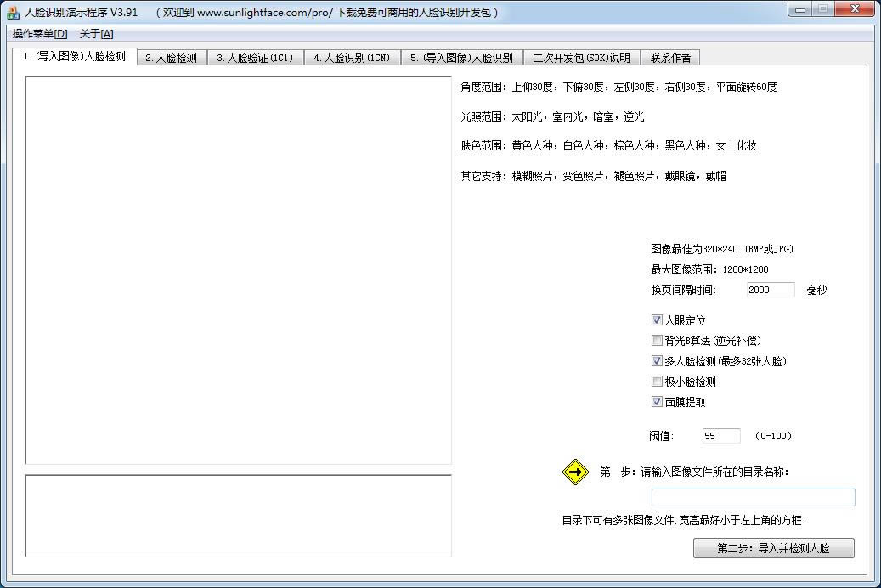Screen dimensions: 881x588
Task: Uncheck the 人眼定位 checkbox
Action: click(x=657, y=319)
